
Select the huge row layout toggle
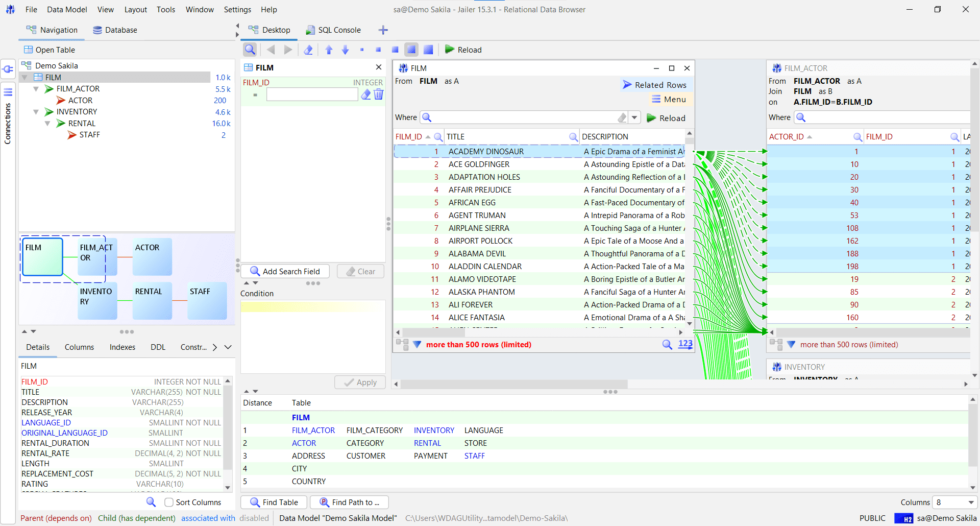pyautogui.click(x=428, y=50)
